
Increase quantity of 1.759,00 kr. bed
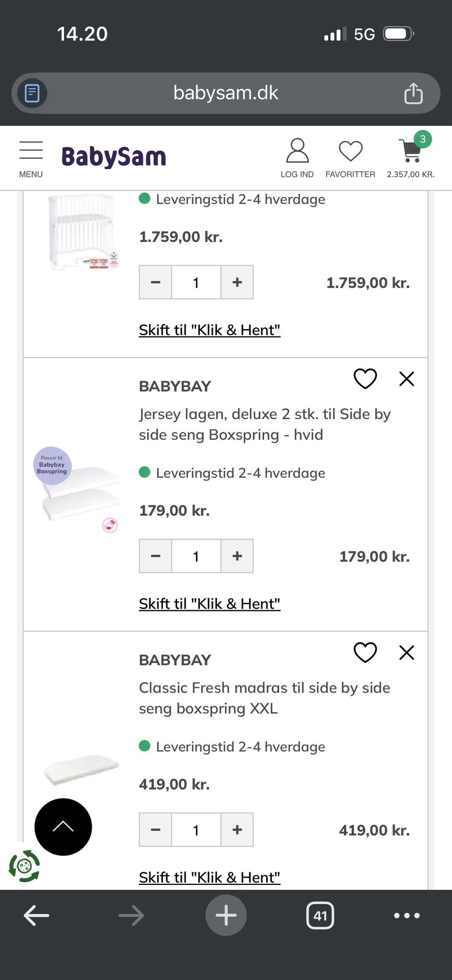(237, 282)
